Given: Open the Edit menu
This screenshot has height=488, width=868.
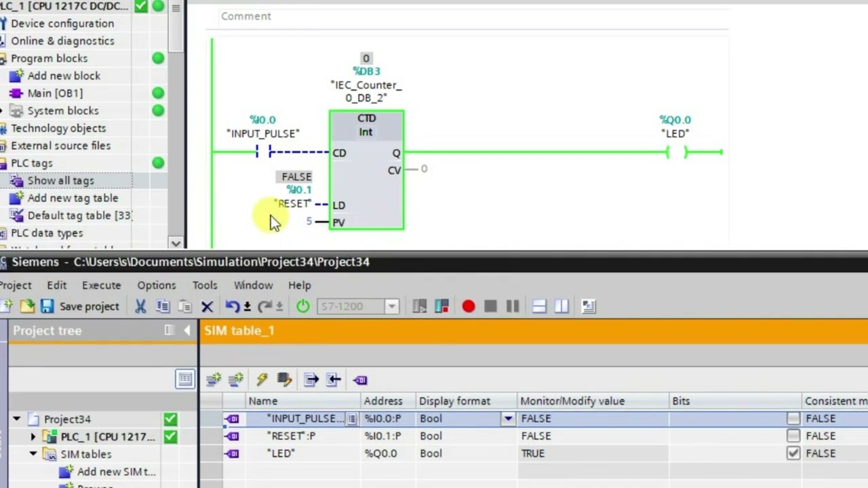Looking at the screenshot, I should click(56, 285).
